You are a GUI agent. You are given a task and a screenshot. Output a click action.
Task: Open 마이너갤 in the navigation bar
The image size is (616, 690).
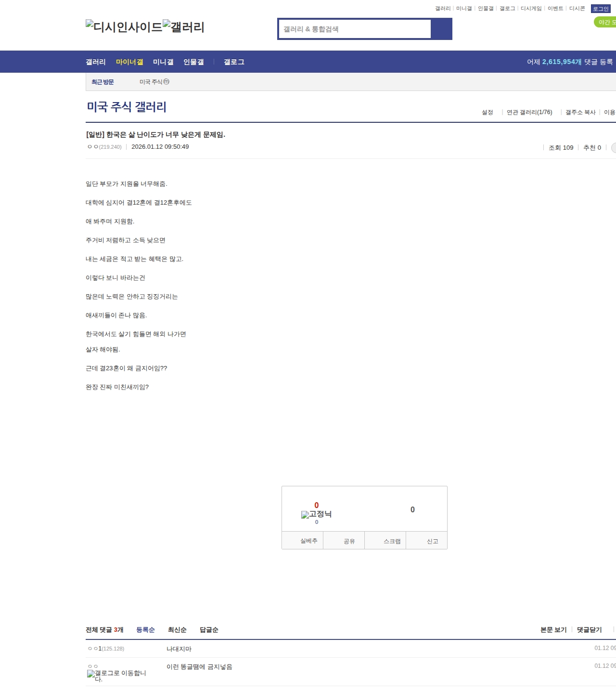129,62
